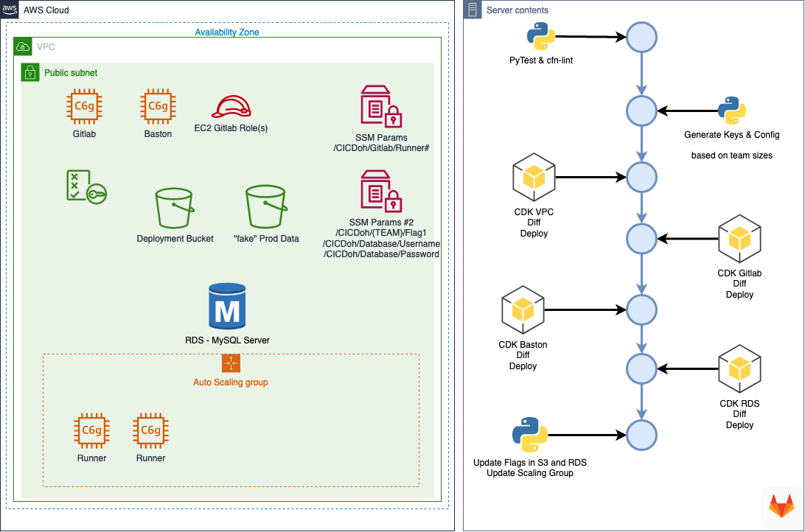Click the "SSM Params #2" label

(x=381, y=223)
